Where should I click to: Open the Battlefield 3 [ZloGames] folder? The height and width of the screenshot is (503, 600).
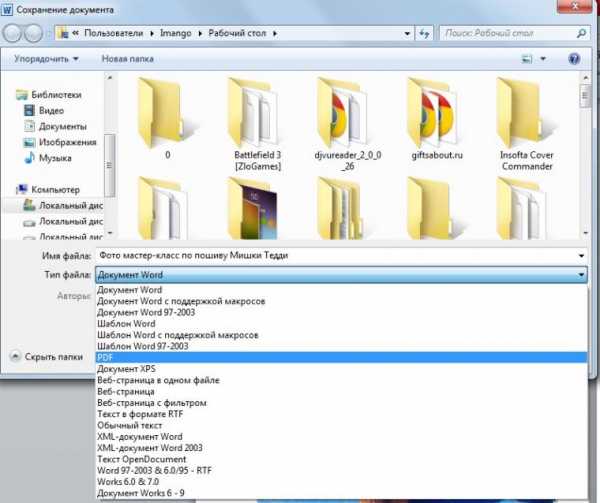(257, 123)
